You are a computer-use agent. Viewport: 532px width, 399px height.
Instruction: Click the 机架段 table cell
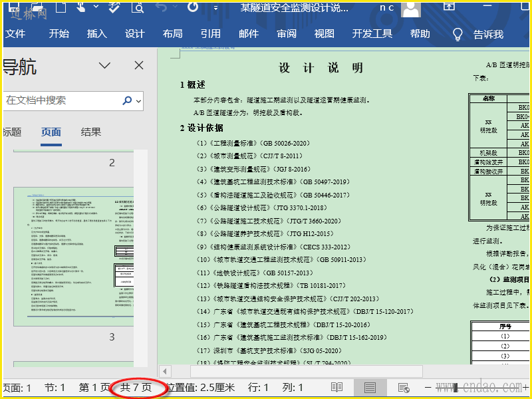coord(489,153)
